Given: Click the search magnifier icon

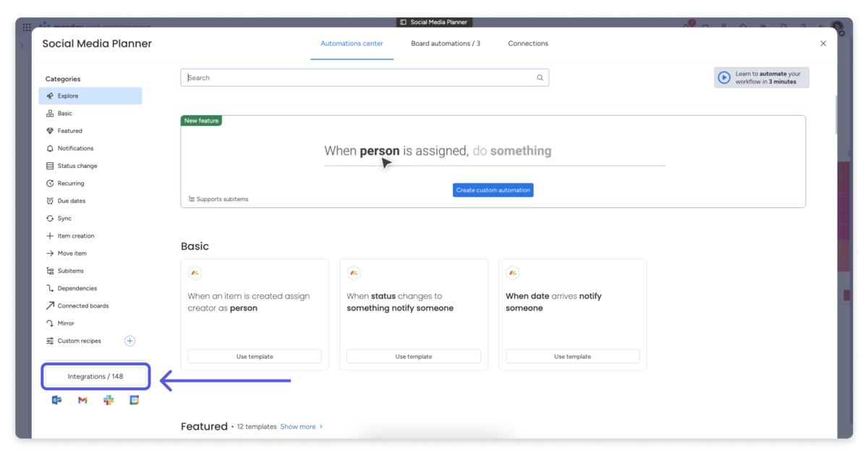Looking at the screenshot, I should tap(540, 77).
